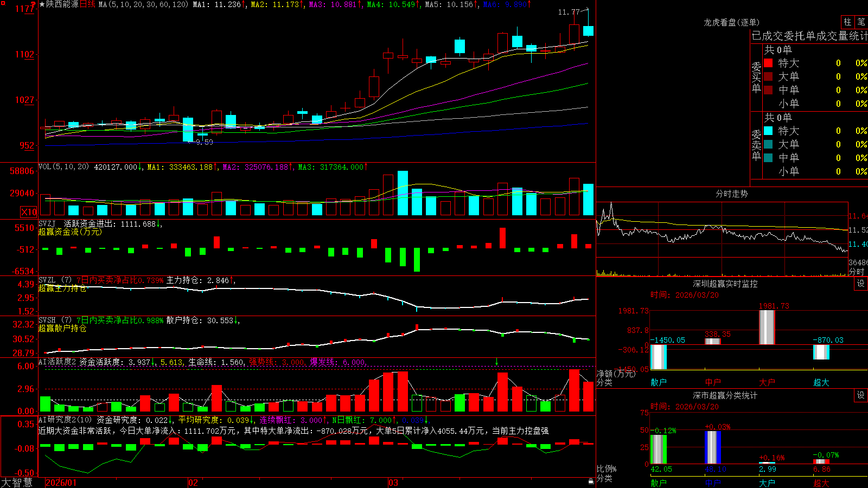Screen dimensions: 868x488
Task: Click the SVSH (7) indicator name
Action: [x=55, y=320]
